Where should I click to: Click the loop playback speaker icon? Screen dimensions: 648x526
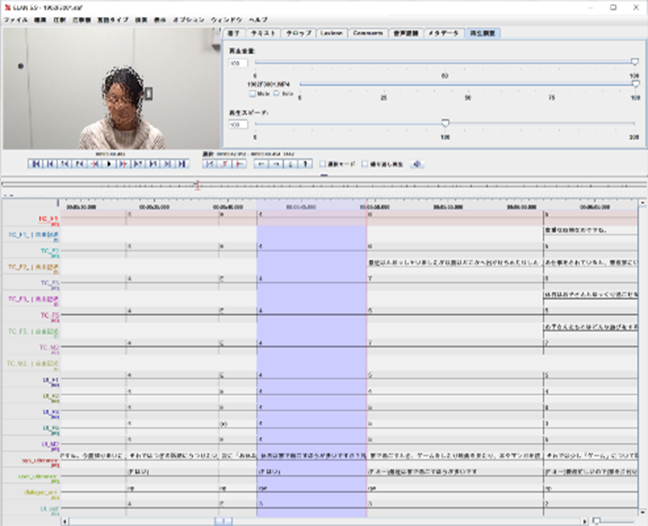(x=418, y=164)
